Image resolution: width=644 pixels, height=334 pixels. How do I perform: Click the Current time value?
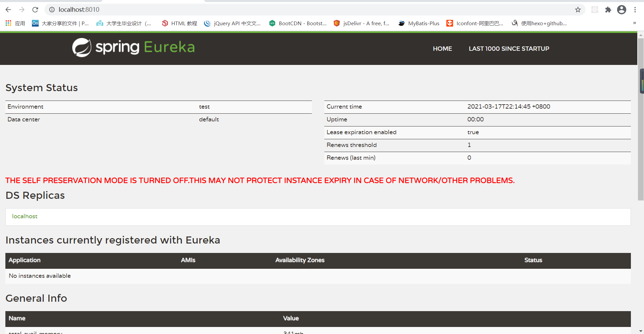point(509,107)
